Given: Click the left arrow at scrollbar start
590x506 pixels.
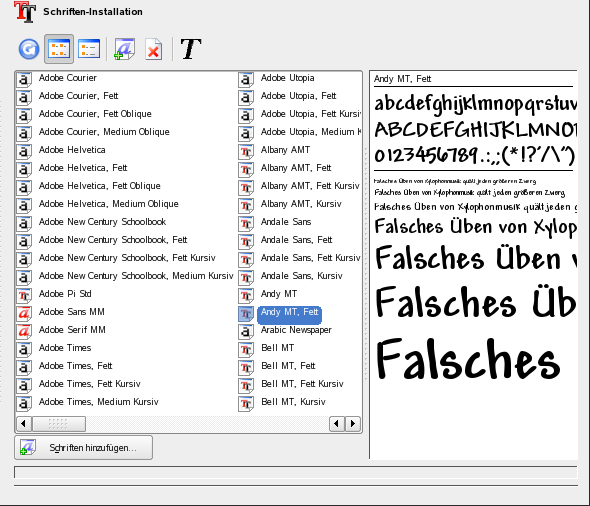Looking at the screenshot, I should [x=24, y=424].
